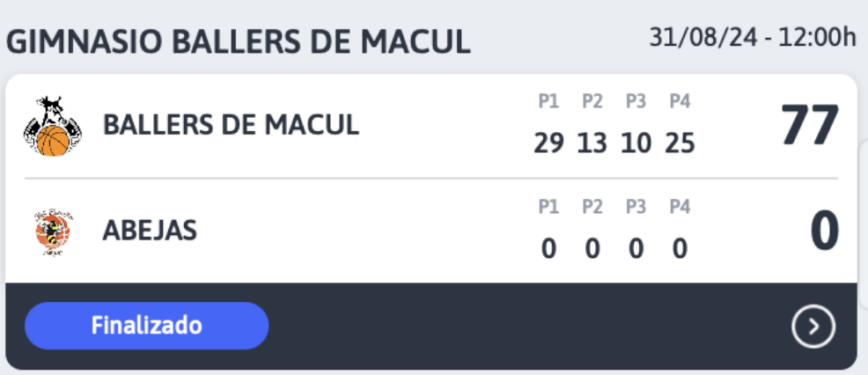
Task: Click Ballers de Macul final score 77
Action: coord(810,127)
